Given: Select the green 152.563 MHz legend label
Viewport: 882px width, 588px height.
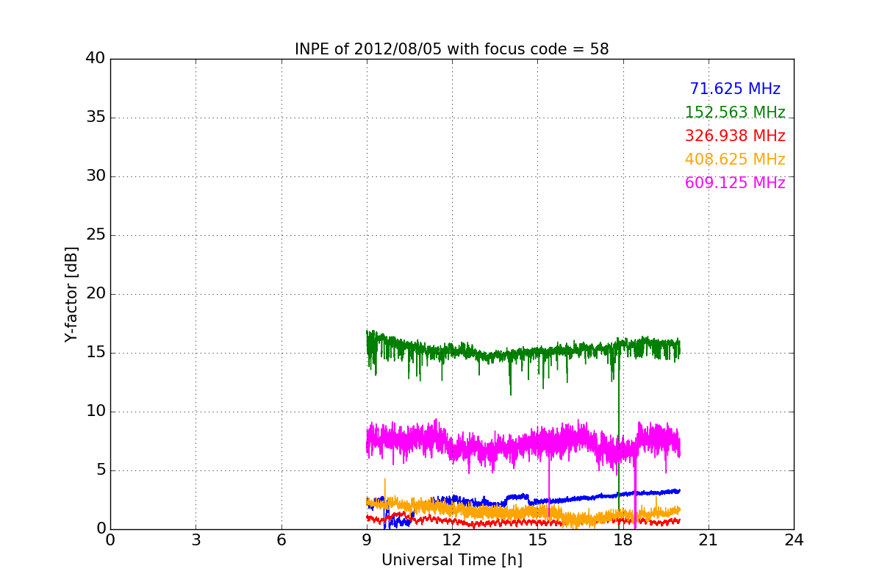Looking at the screenshot, I should tap(735, 112).
